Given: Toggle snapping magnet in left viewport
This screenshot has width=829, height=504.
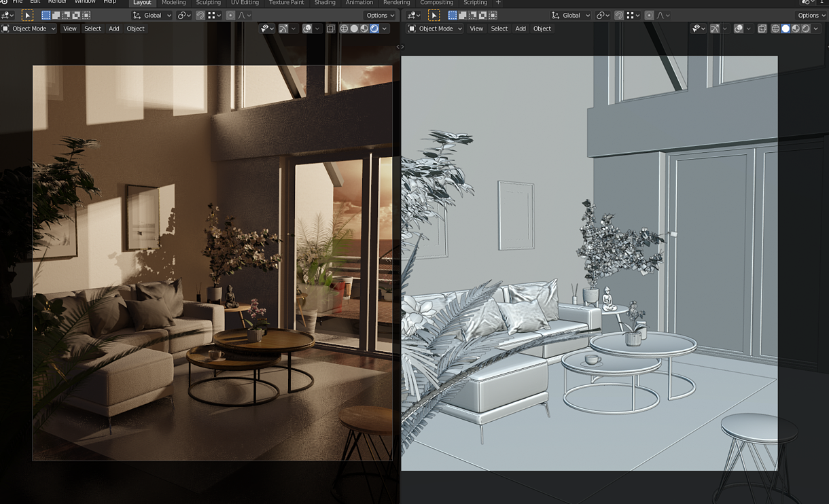Looking at the screenshot, I should coord(200,15).
